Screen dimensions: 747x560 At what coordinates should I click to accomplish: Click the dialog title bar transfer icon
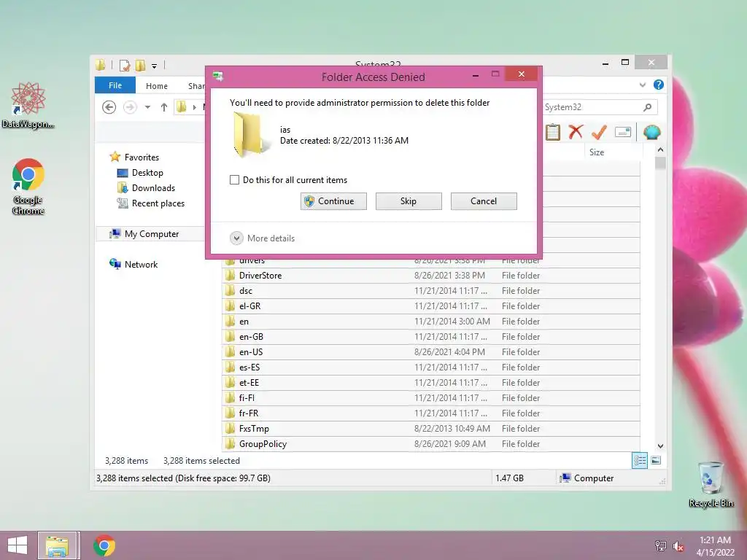[218, 76]
